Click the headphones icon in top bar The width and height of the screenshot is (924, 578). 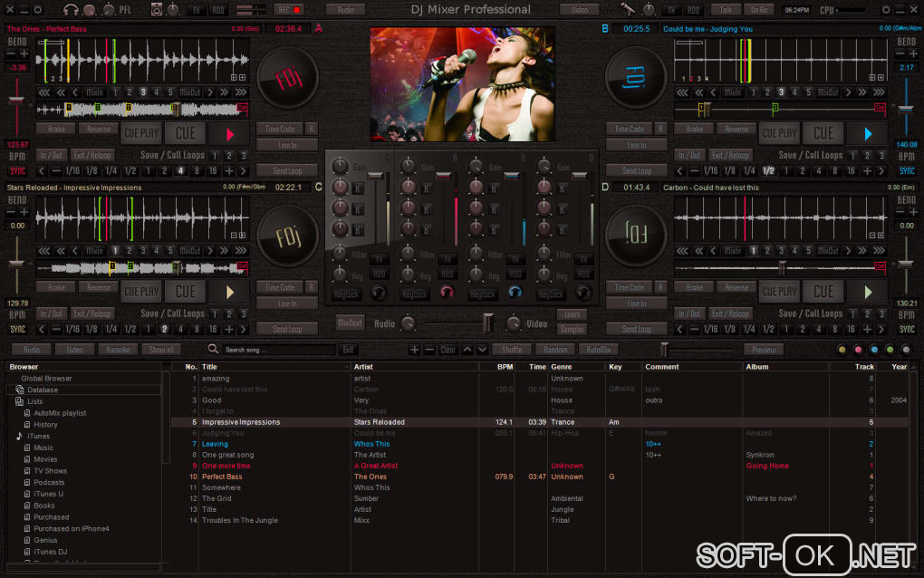tap(71, 9)
